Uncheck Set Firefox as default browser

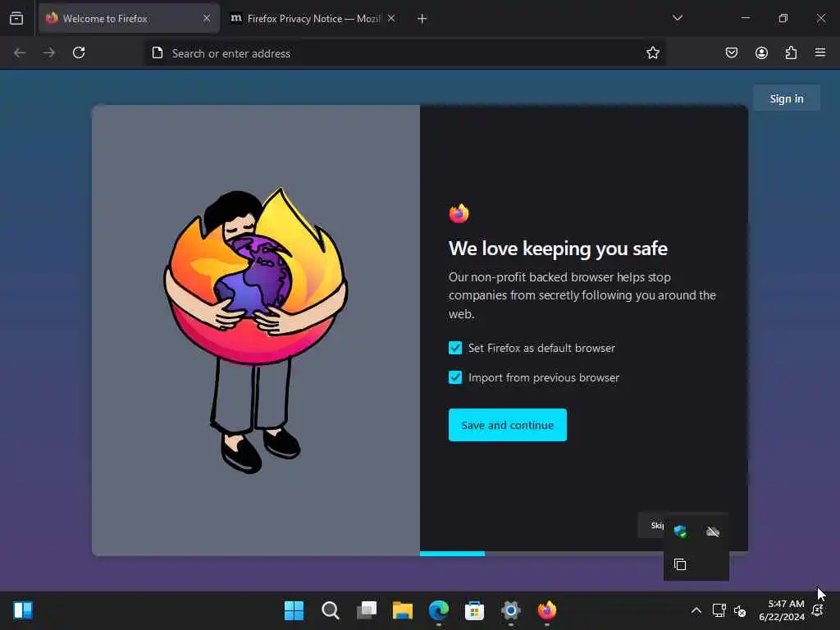pos(455,348)
